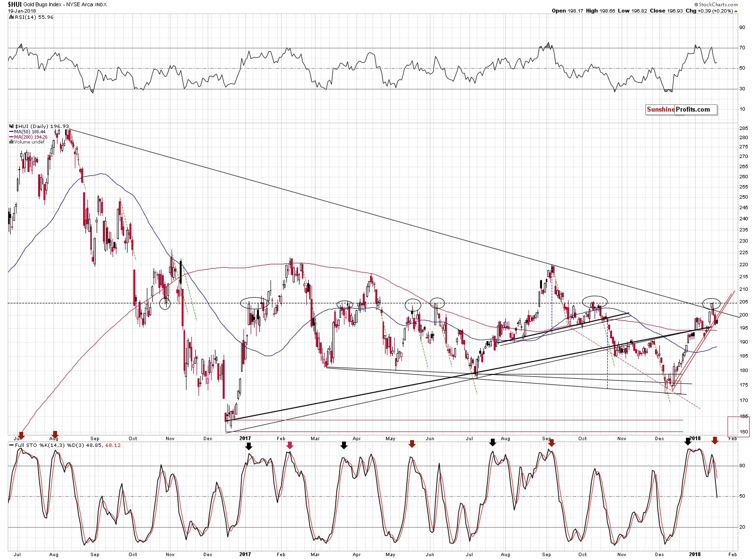
Task: Click the '$HUI (Daily) 196.93' legend label
Action: [42, 126]
